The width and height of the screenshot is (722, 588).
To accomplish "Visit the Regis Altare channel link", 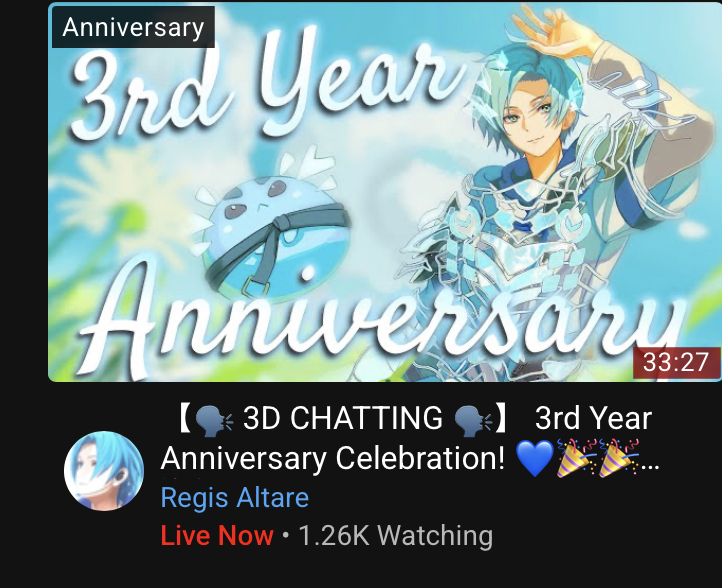I will point(235,498).
